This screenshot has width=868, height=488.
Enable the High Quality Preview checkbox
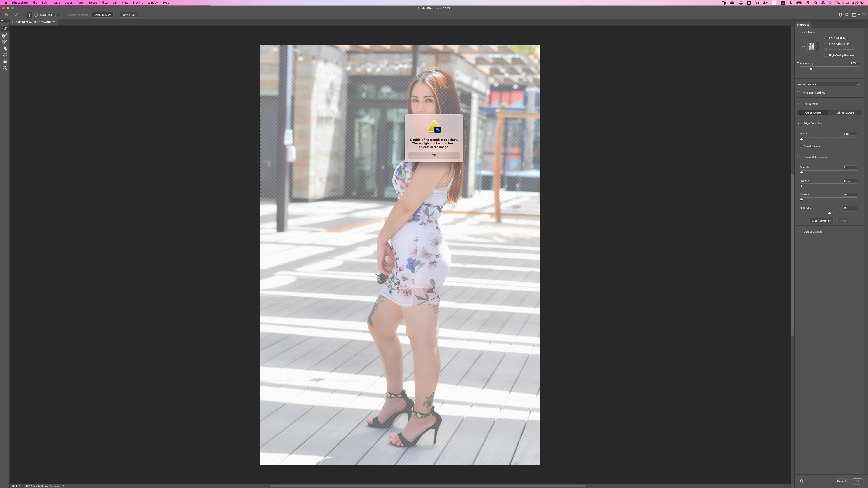(x=826, y=56)
